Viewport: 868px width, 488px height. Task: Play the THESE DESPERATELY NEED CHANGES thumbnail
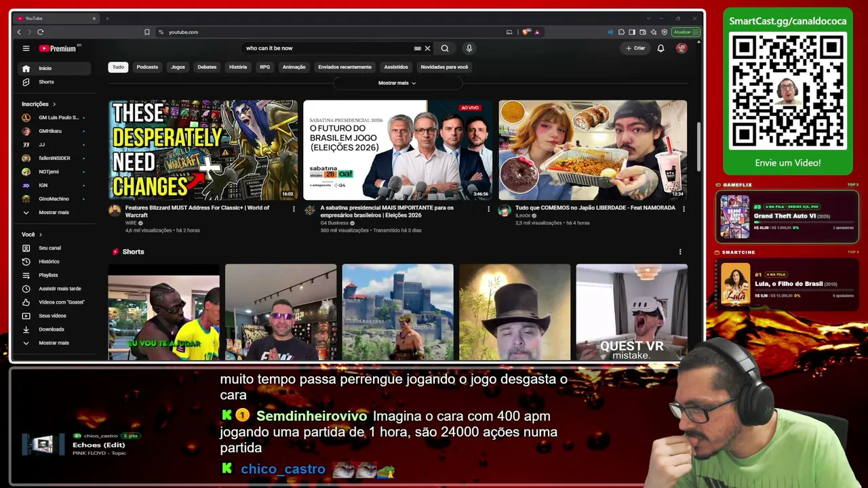point(203,150)
